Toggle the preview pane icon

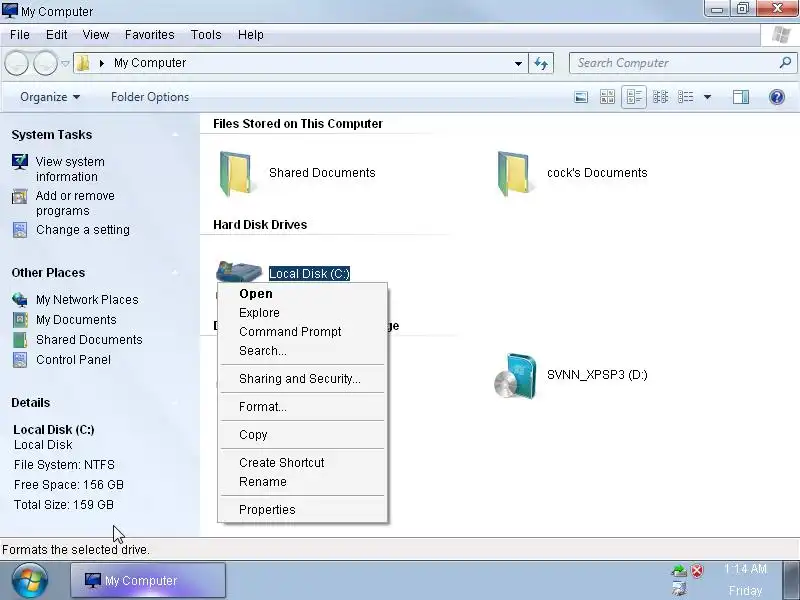[x=741, y=97]
